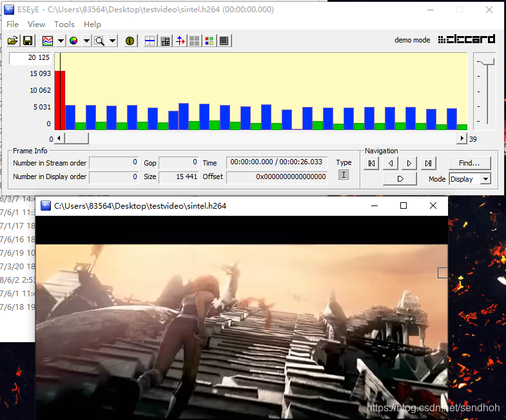The height and width of the screenshot is (420, 506).
Task: Click the gray table blocks icon
Action: pos(165,41)
